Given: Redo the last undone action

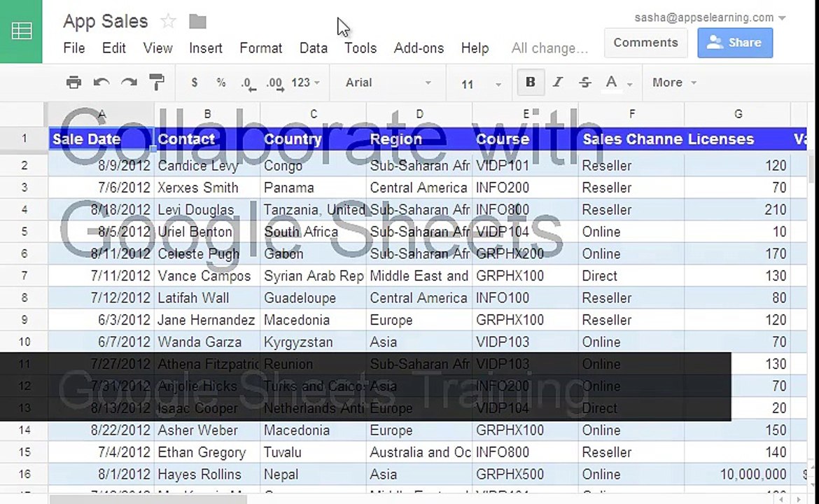Looking at the screenshot, I should click(x=129, y=83).
